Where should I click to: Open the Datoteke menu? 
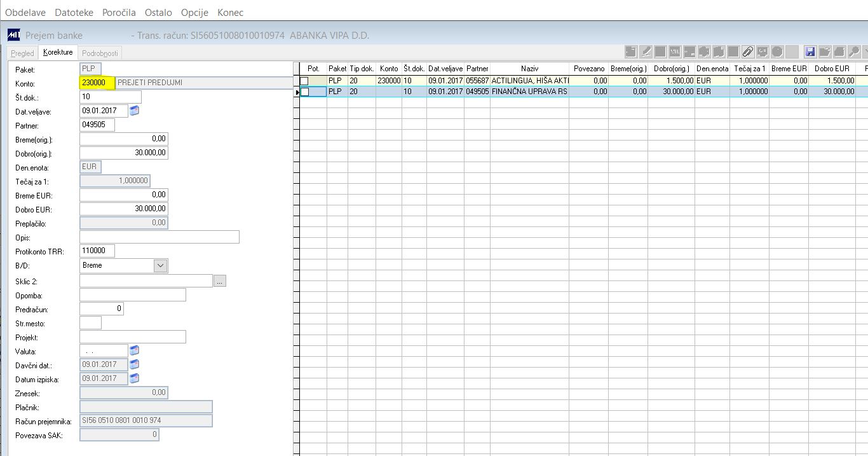(x=74, y=13)
